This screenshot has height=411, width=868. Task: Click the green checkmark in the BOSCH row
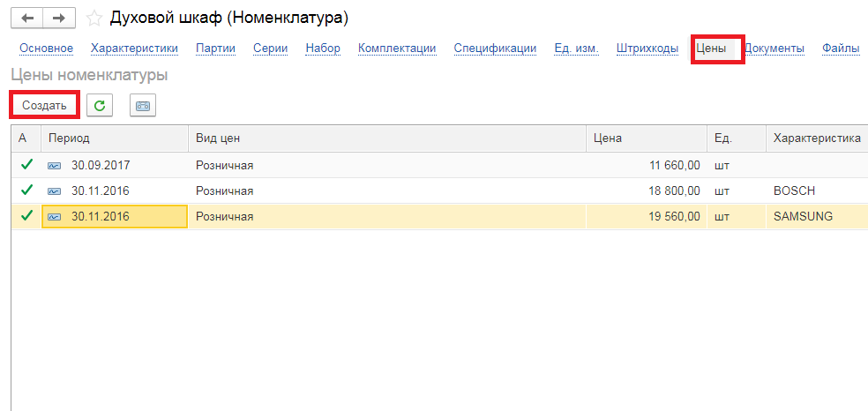click(26, 191)
